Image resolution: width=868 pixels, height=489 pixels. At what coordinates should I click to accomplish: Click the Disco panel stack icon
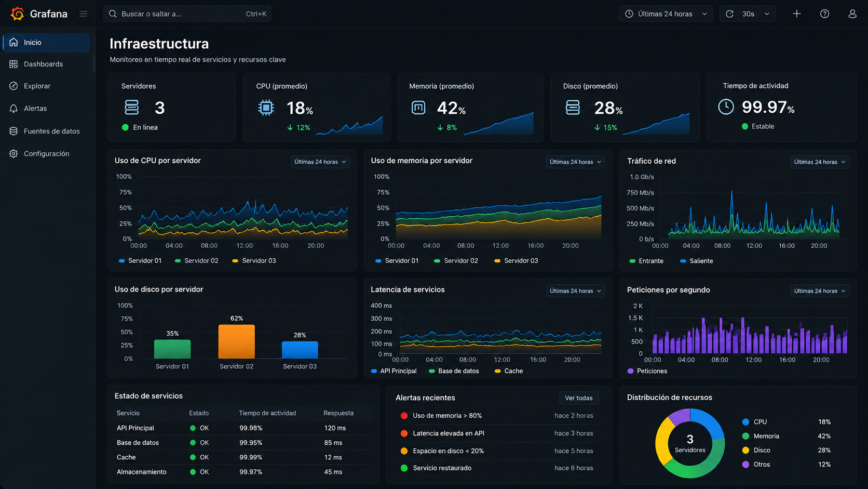coord(573,108)
